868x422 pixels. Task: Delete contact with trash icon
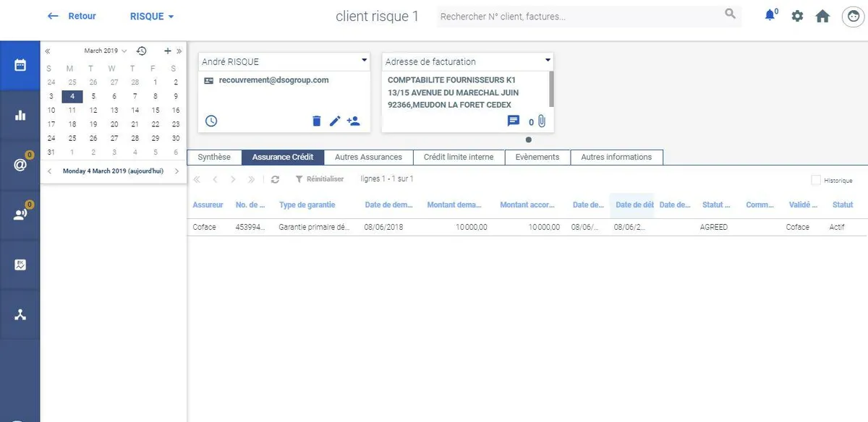(x=316, y=121)
